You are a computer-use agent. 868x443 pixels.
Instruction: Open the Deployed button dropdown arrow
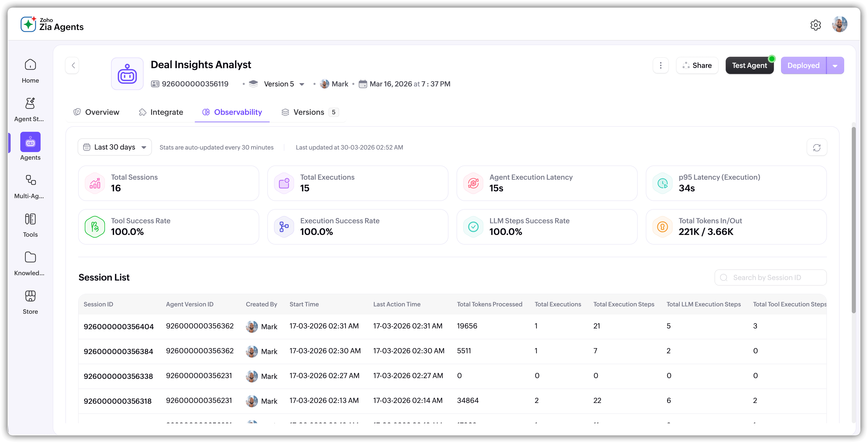click(835, 66)
